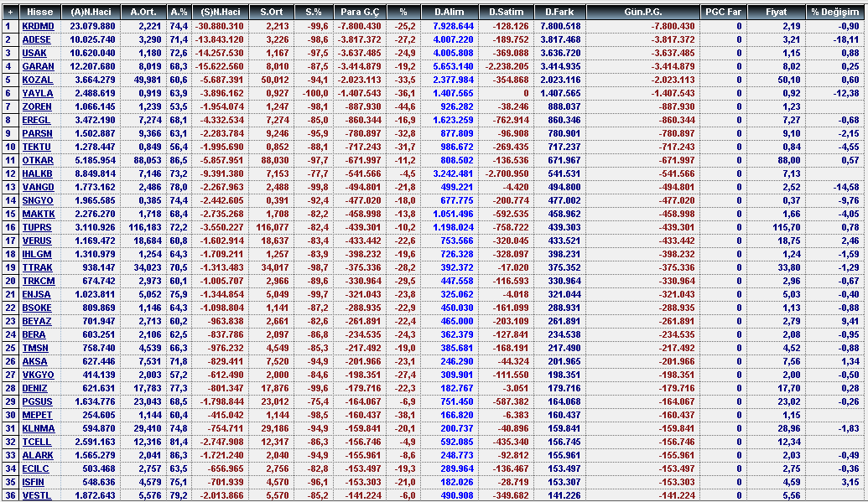Click the A.% column header

coord(179,13)
